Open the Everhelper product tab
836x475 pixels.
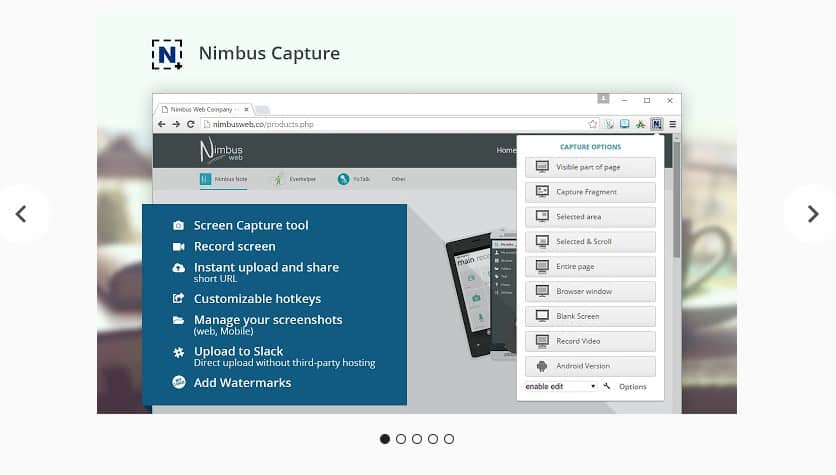[294, 179]
